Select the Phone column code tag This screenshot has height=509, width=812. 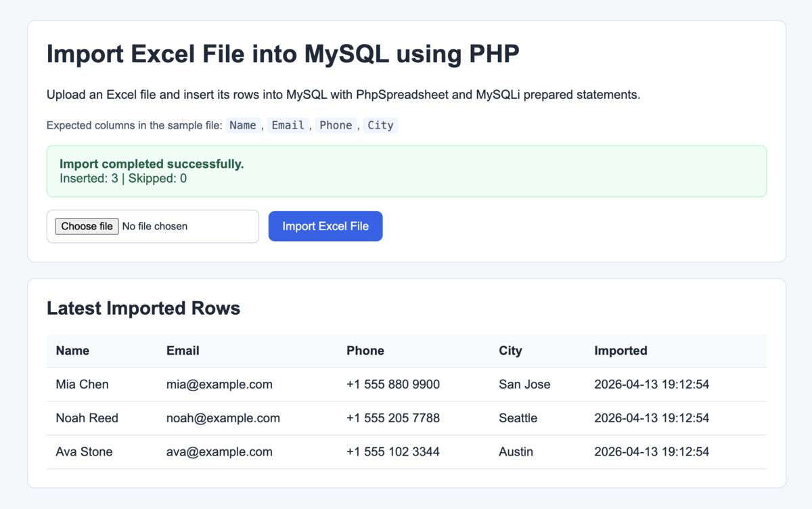[336, 125]
